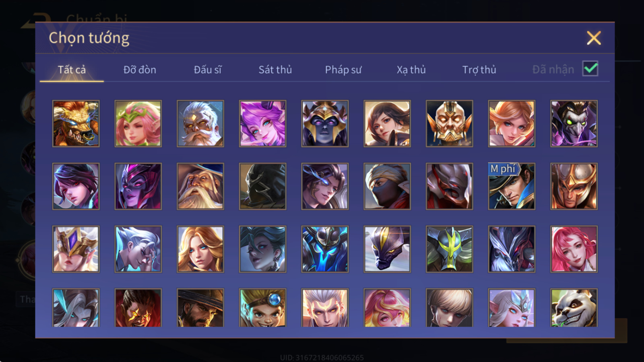Open the Sát thủ tab
This screenshot has width=644, height=362.
pos(275,70)
